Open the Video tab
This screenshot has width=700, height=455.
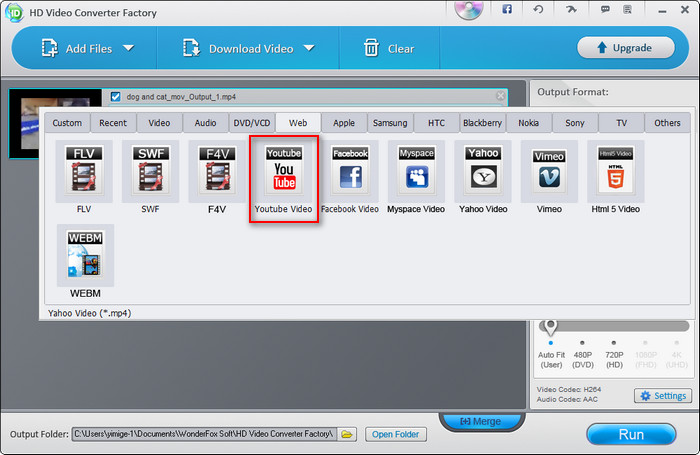click(159, 123)
